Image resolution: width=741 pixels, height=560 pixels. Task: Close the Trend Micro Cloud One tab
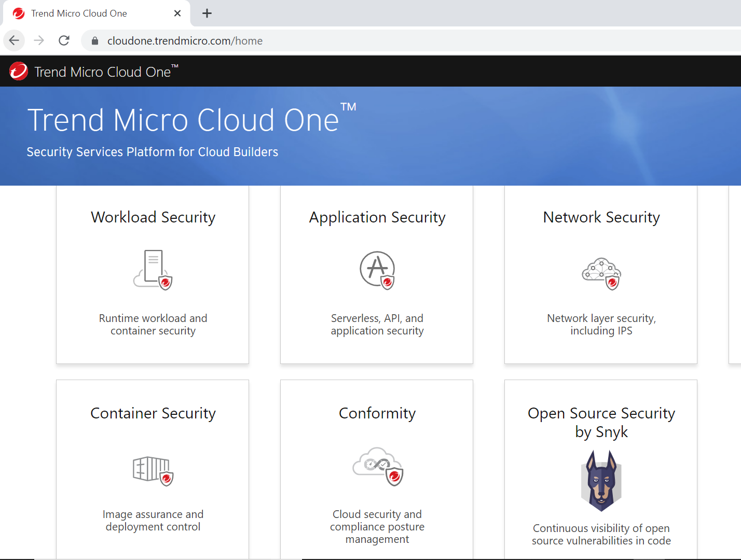(177, 13)
